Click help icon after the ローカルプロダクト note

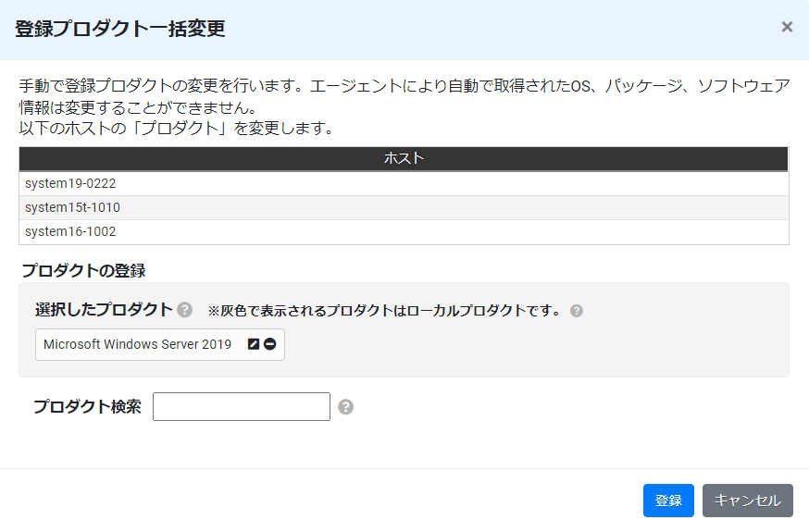coord(577,311)
